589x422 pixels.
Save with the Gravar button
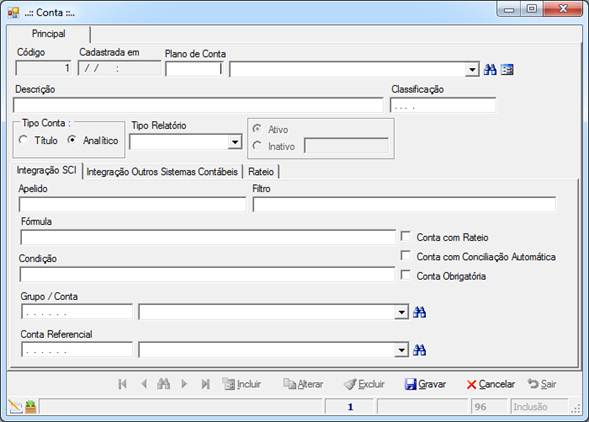click(425, 384)
